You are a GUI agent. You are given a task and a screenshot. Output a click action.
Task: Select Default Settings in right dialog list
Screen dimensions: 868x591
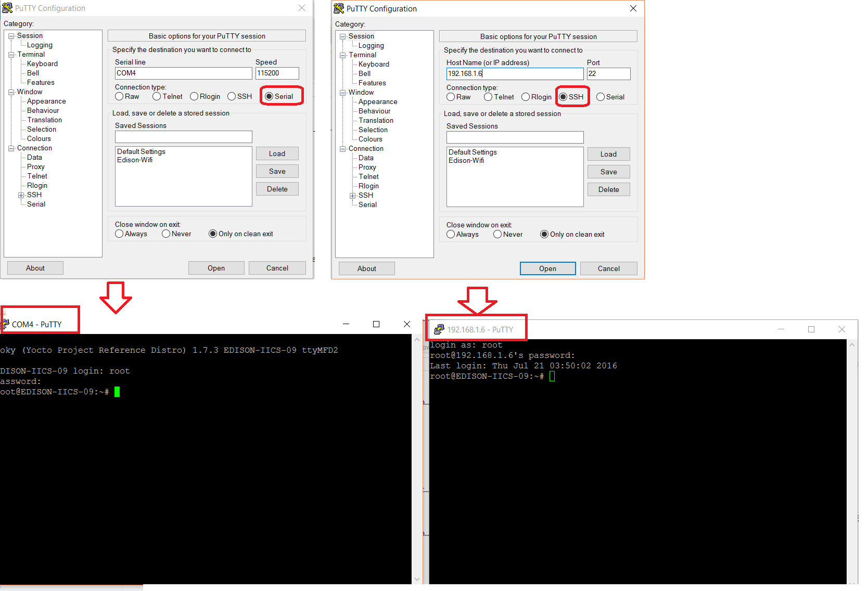[x=473, y=152]
